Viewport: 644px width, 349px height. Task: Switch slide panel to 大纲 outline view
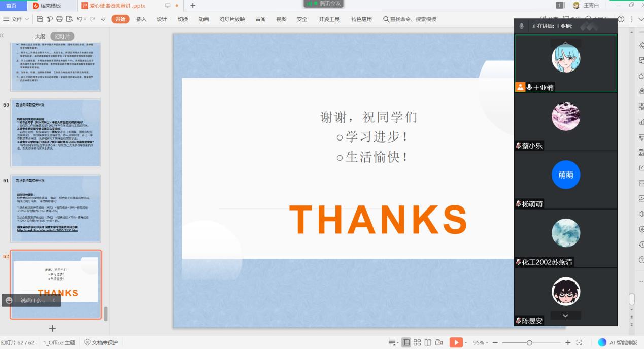(40, 37)
